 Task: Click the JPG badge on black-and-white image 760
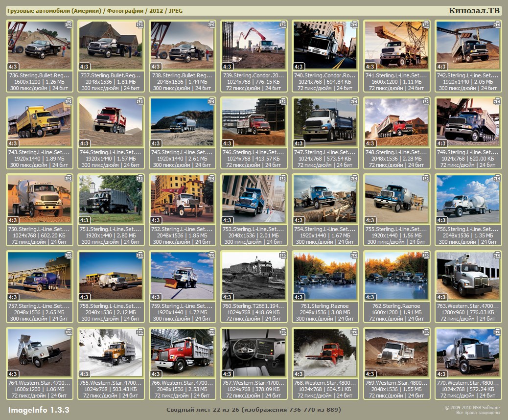pos(283,255)
